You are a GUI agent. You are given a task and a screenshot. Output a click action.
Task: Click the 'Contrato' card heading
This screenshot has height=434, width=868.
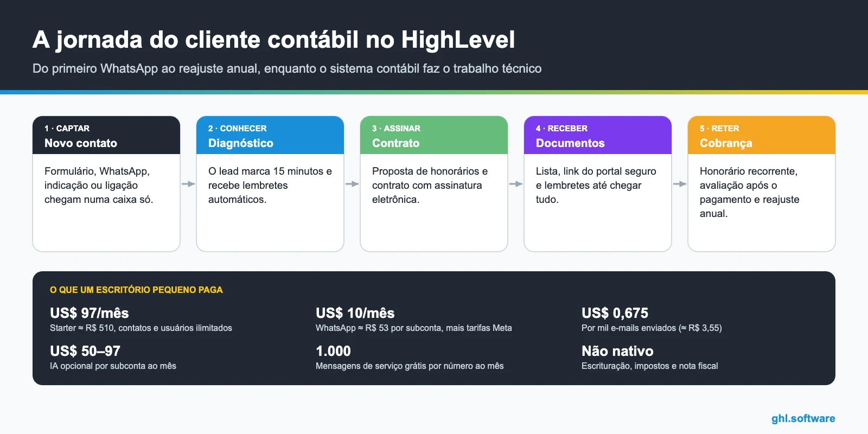[395, 143]
